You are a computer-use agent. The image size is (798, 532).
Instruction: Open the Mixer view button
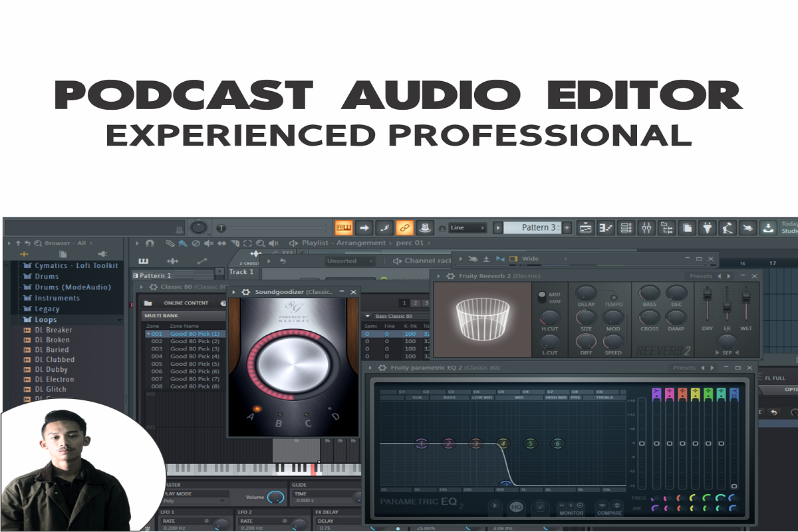point(646,228)
